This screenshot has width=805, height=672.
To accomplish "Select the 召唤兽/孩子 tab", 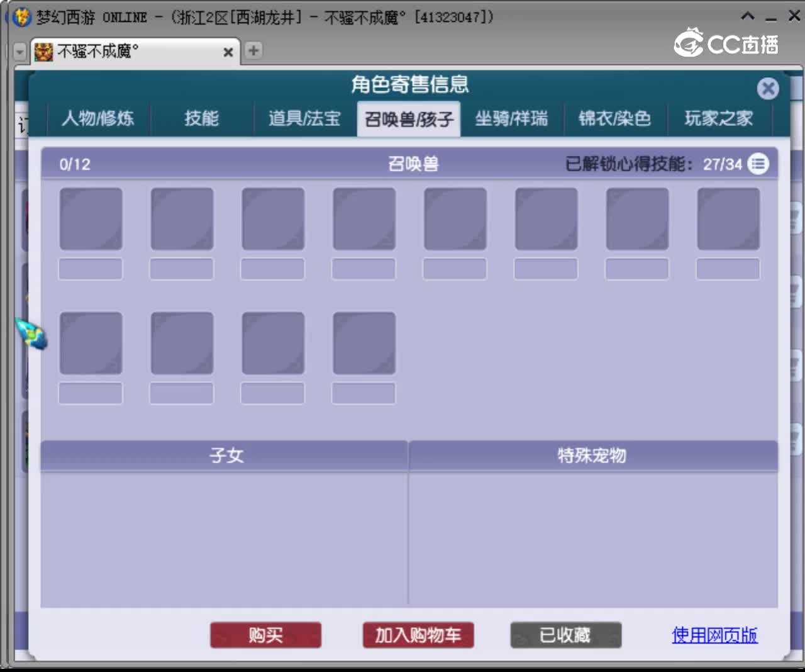I will click(x=409, y=119).
